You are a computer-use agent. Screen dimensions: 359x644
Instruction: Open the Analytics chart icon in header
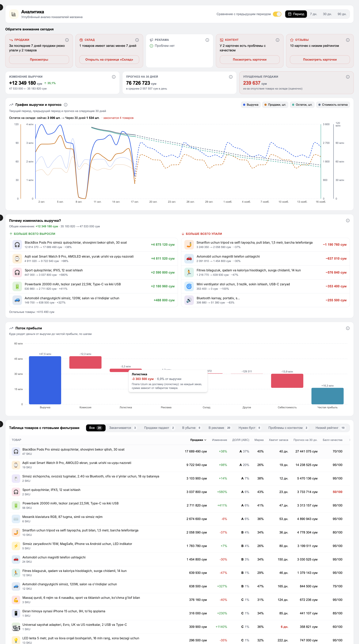[14, 14]
